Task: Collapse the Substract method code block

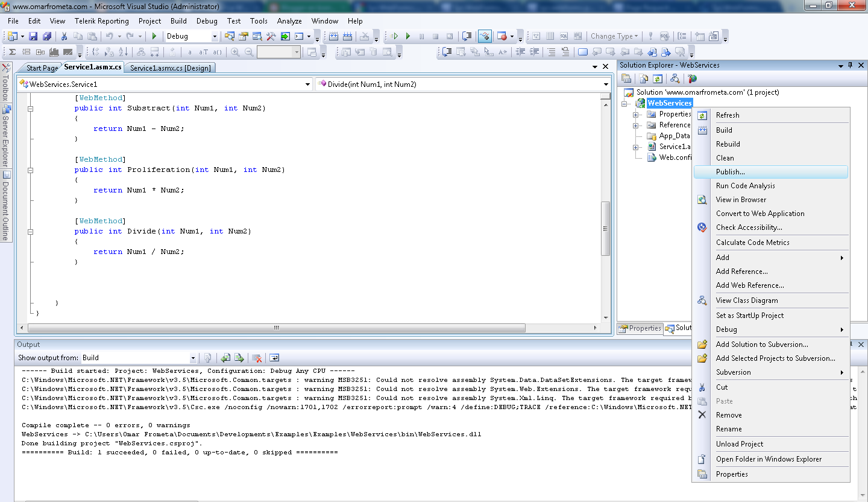Action: point(30,109)
